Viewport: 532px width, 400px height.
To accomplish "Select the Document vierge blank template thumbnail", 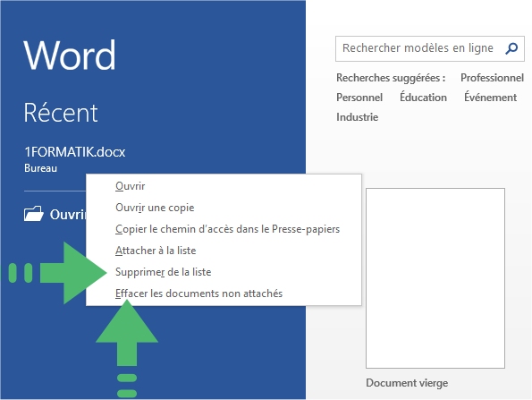I will tap(435, 278).
